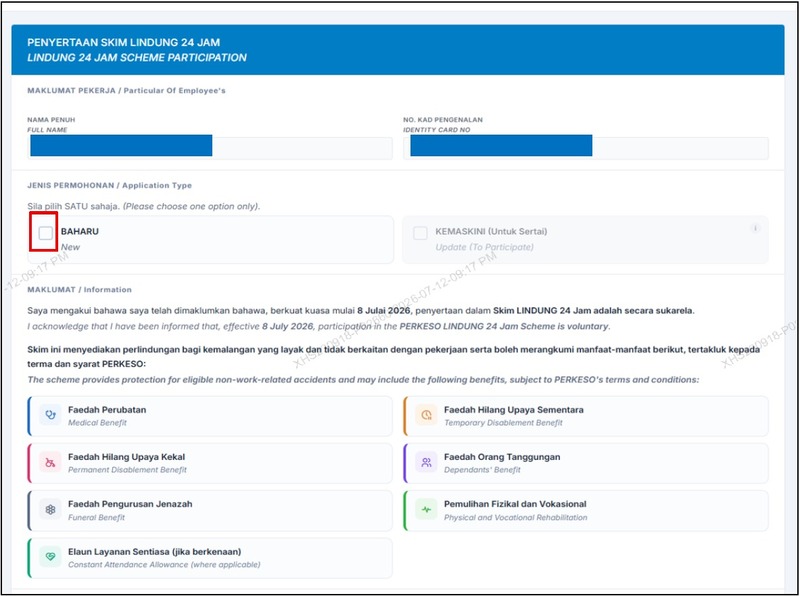Screen dimensions: 800x596
Task: Click 'Sila pilih SATU sahaja' instruction text
Action: [73, 207]
